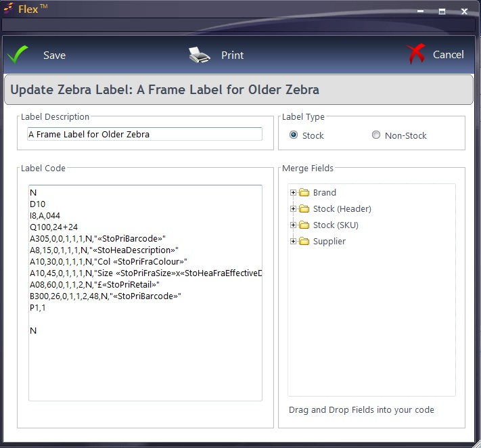Click the code line "D10"

[37, 204]
